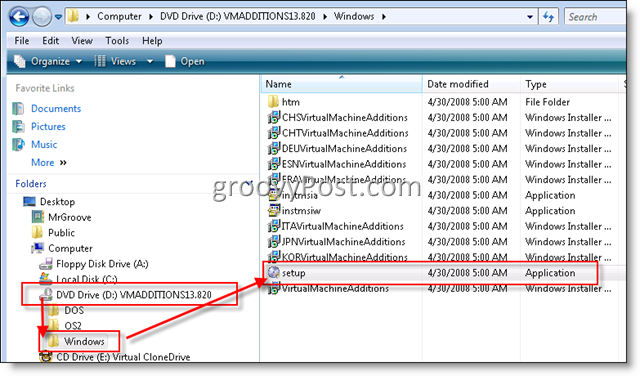Open the Tools menu
Image resolution: width=640 pixels, height=376 pixels.
(x=117, y=41)
